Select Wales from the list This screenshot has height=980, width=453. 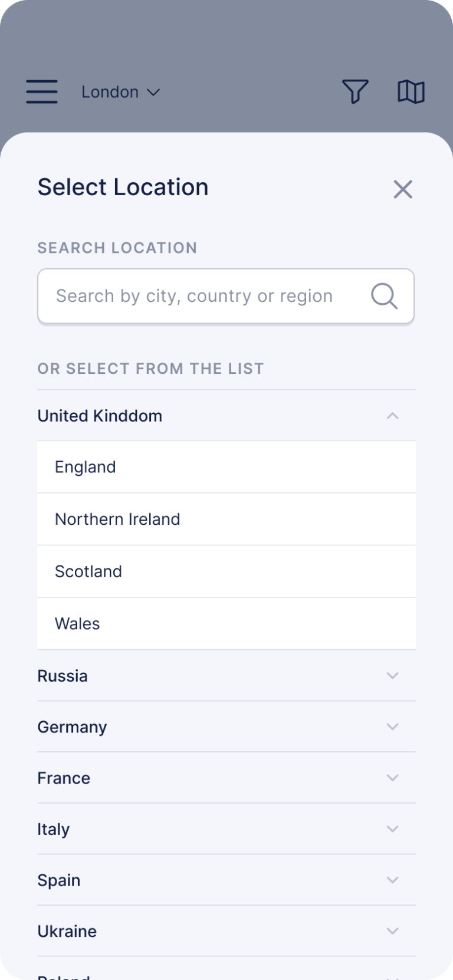coord(77,623)
